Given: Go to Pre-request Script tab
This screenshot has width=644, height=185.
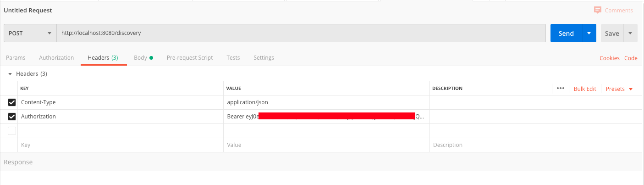Looking at the screenshot, I should point(190,58).
